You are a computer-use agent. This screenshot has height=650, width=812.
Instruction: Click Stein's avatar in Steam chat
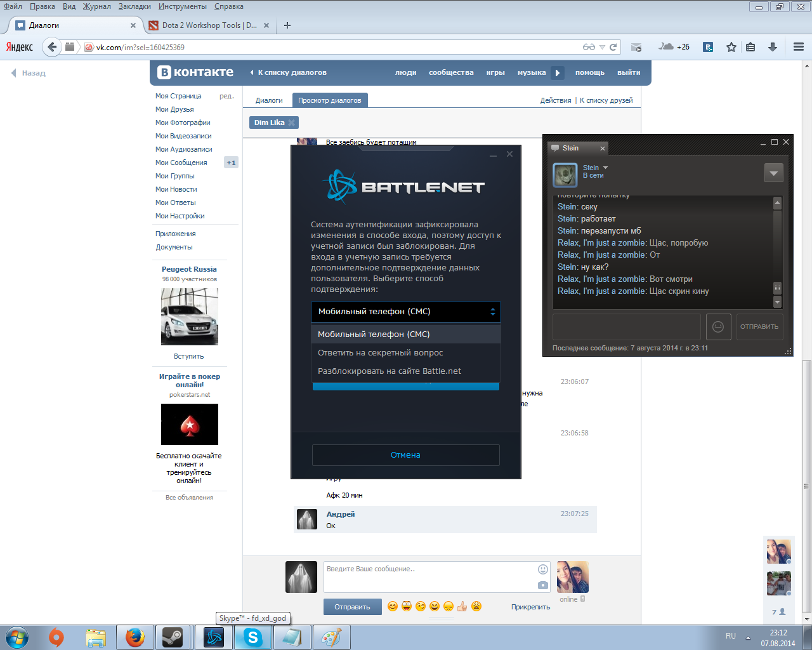(565, 175)
